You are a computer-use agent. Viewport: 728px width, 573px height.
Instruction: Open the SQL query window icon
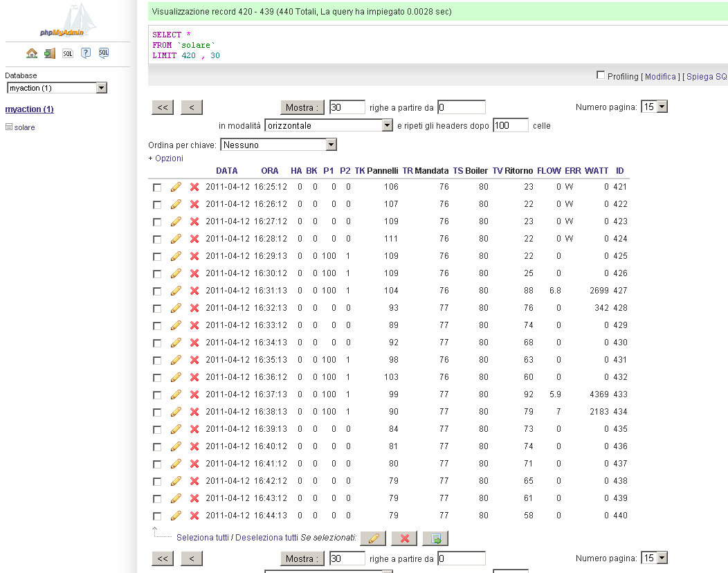pyautogui.click(x=68, y=53)
